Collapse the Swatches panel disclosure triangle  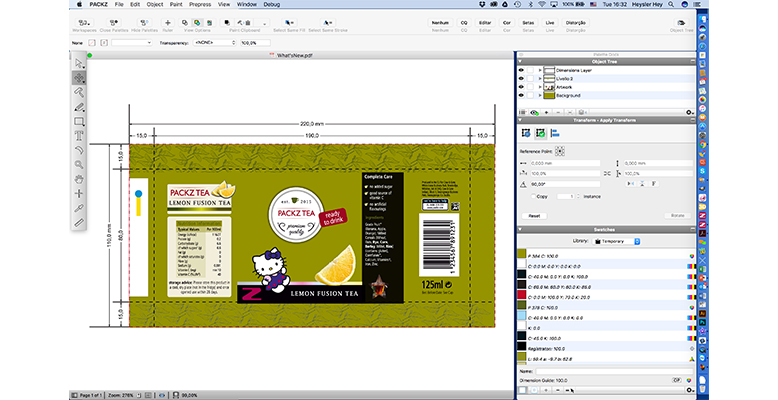520,229
